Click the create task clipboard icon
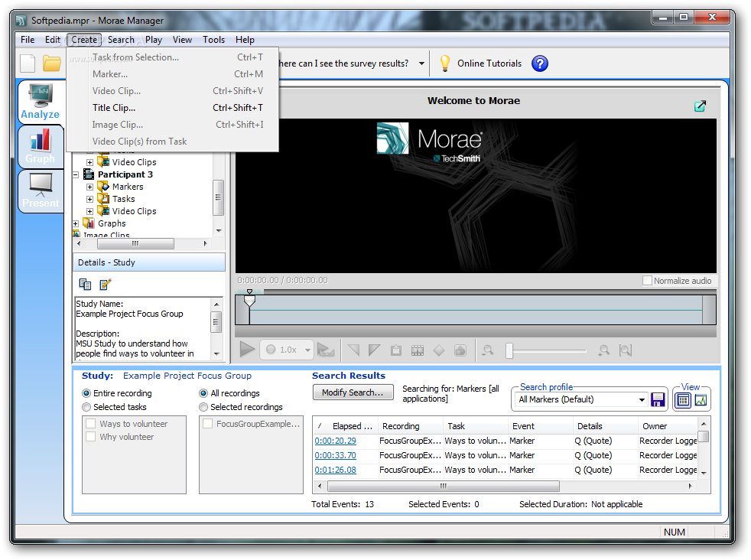This screenshot has height=560, width=751. click(x=396, y=350)
